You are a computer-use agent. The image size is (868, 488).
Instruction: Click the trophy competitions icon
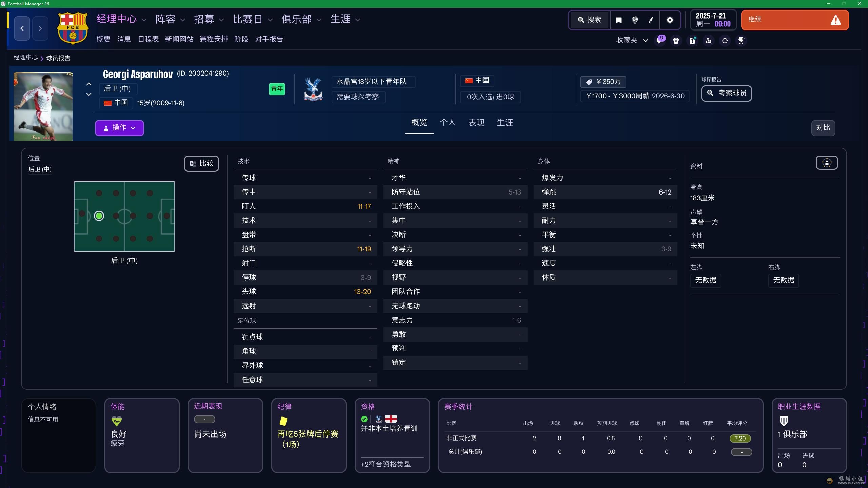click(x=741, y=41)
